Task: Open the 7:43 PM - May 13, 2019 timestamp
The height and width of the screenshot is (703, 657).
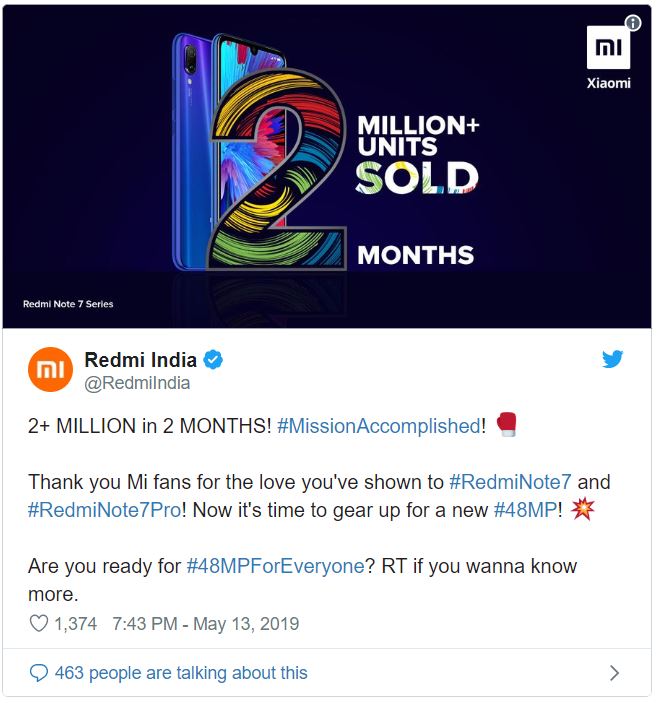Action: 205,624
